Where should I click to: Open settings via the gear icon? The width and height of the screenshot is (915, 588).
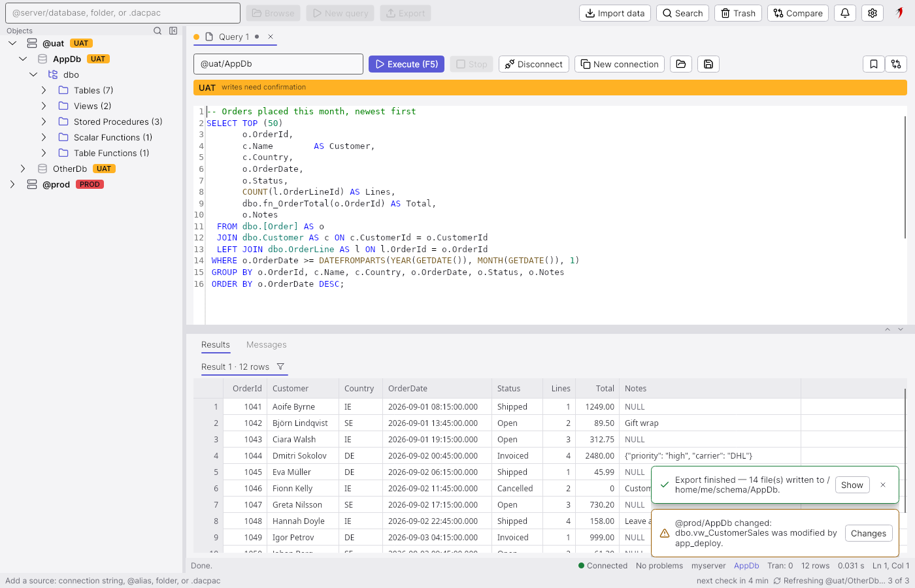coord(873,13)
